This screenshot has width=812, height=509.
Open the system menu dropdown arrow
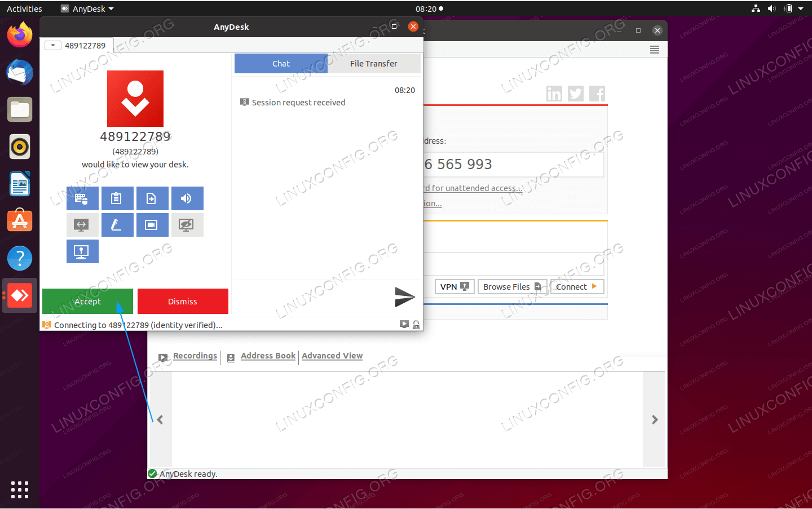coord(801,8)
